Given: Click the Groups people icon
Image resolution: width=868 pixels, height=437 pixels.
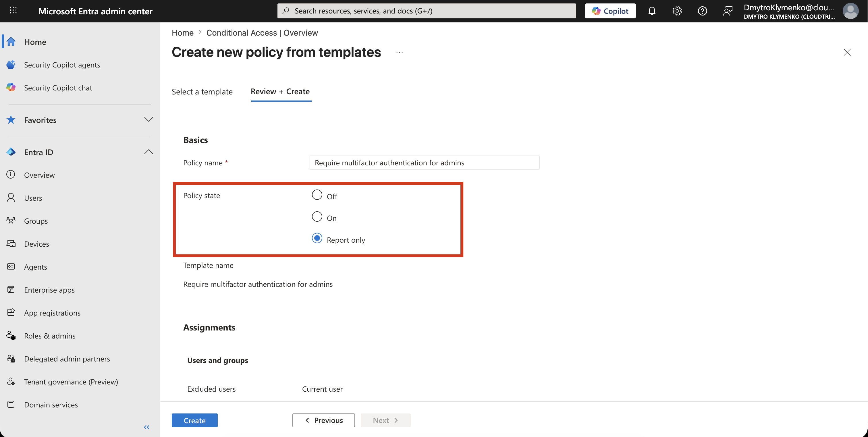Looking at the screenshot, I should [x=11, y=221].
